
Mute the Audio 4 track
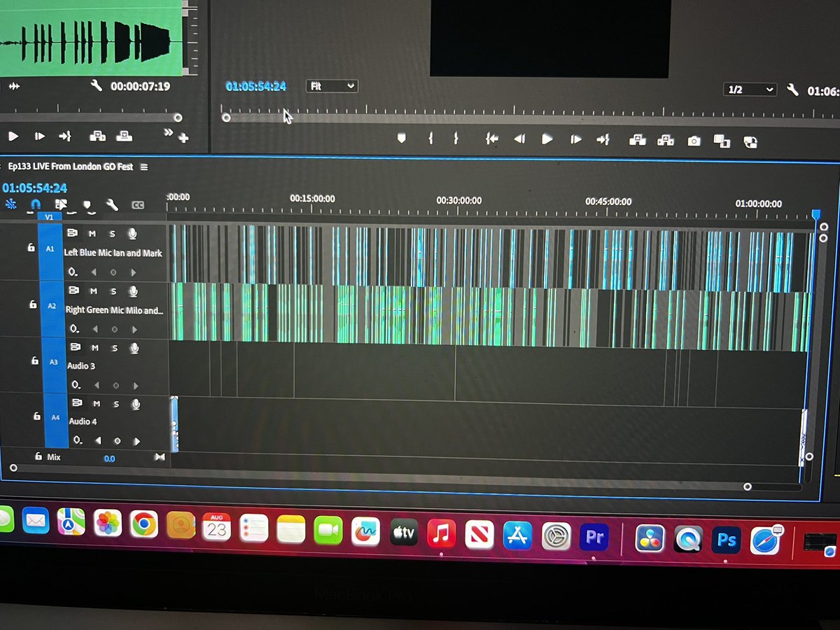pyautogui.click(x=97, y=404)
